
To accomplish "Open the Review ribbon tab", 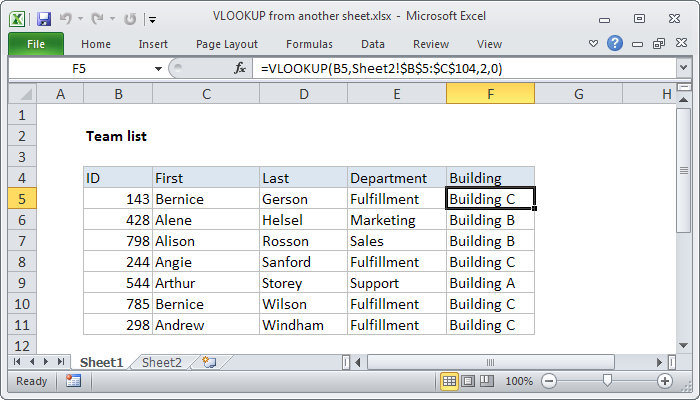I will pos(431,44).
